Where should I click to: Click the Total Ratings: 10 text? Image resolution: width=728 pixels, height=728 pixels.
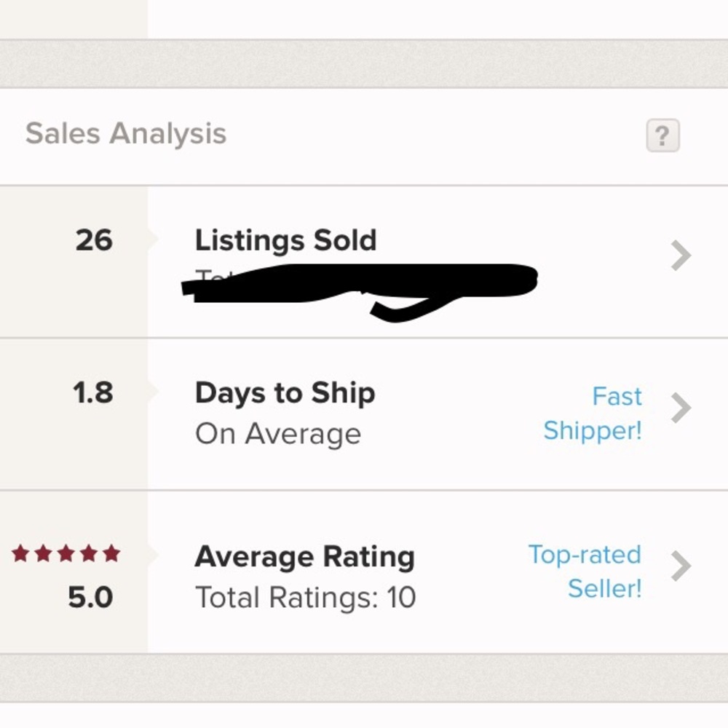click(305, 598)
